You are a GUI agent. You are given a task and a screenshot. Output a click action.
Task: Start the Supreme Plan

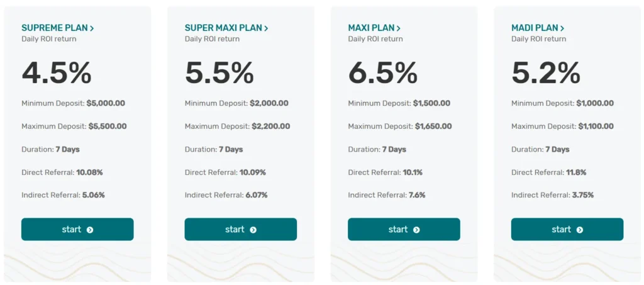click(77, 230)
